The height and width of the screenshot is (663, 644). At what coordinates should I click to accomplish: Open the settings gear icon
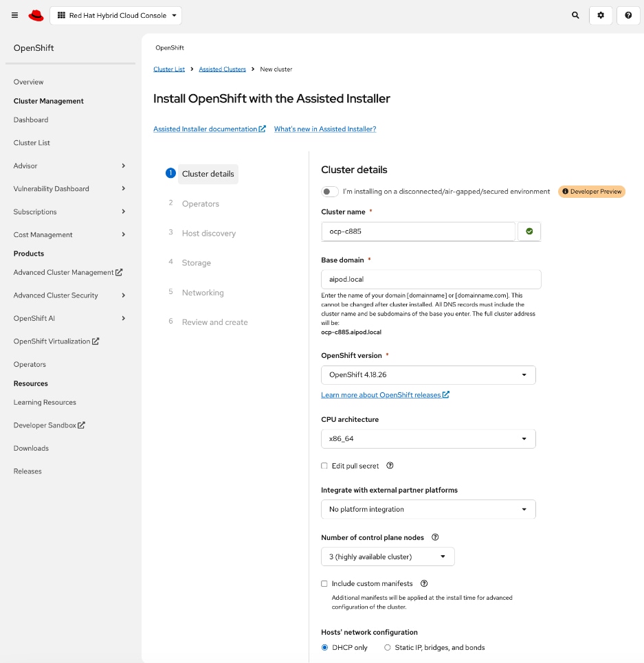tap(601, 15)
